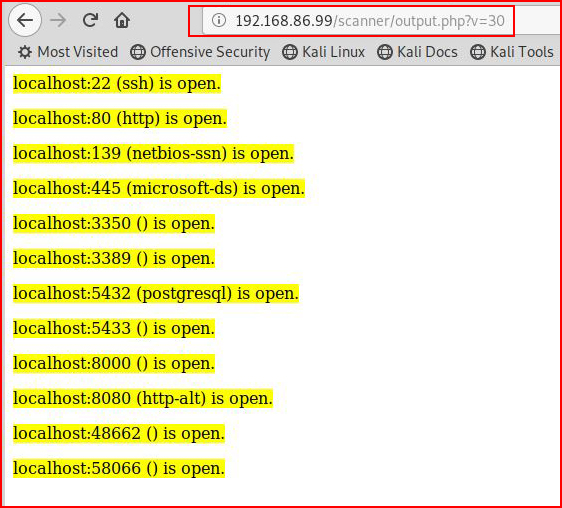
Task: Click the Most Visited gear icon
Action: (x=25, y=52)
